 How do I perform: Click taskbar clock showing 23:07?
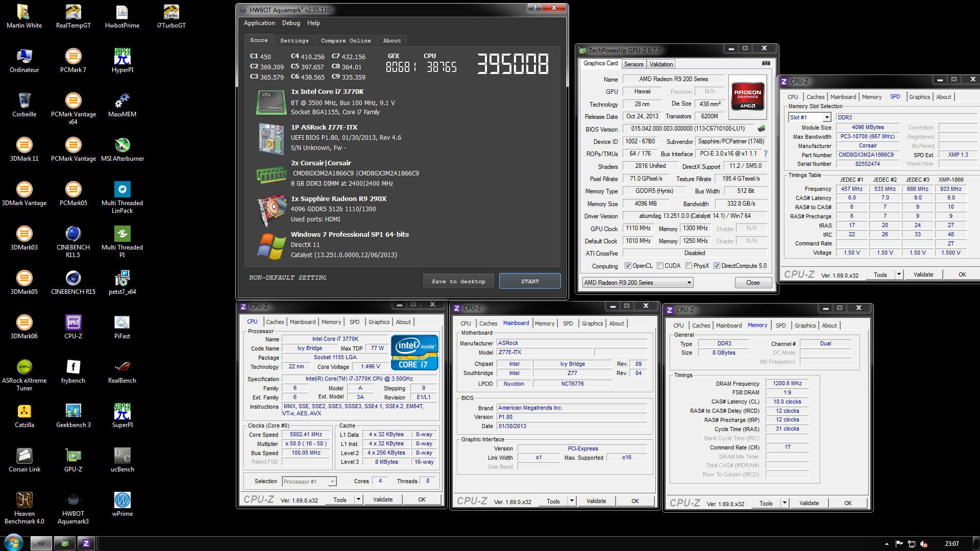click(951, 544)
